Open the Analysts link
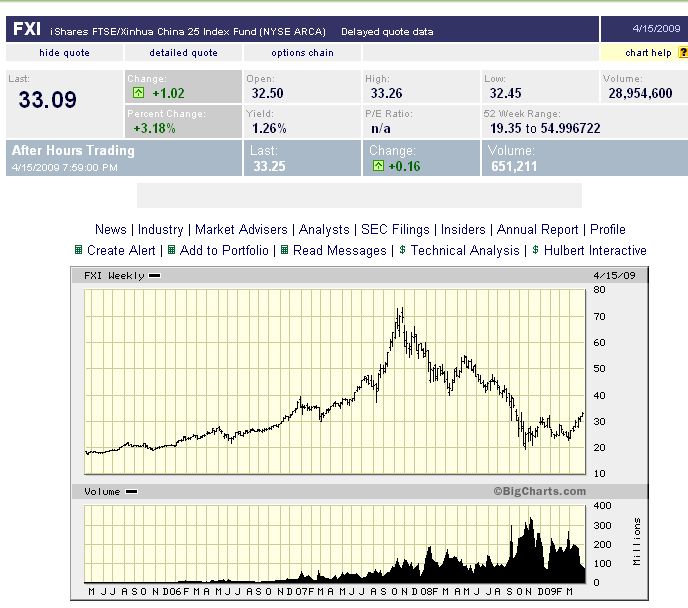This screenshot has width=688, height=608. point(324,229)
